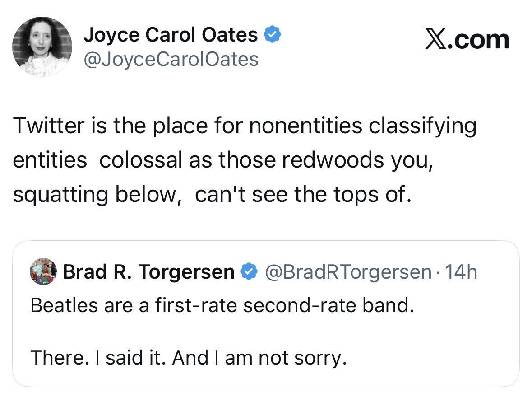The height and width of the screenshot is (402, 532).
Task: Click Brad R. Torgersen's small avatar
Action: (43, 272)
